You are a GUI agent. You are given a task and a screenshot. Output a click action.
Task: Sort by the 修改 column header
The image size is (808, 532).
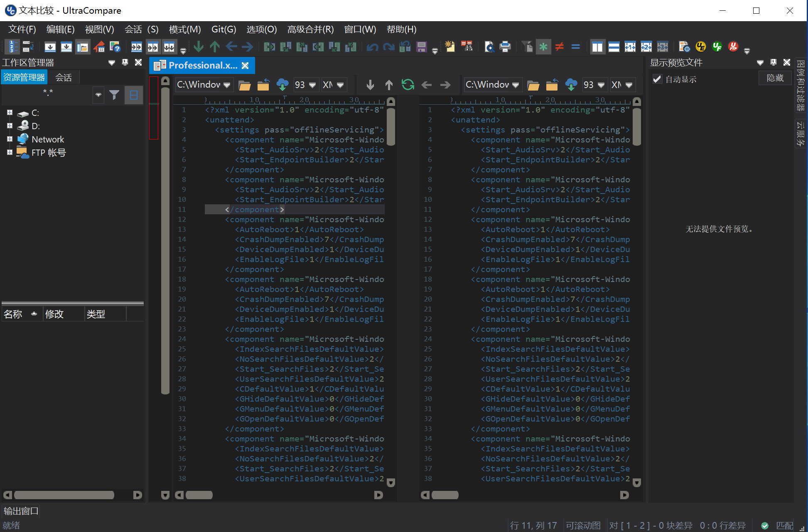coord(64,314)
